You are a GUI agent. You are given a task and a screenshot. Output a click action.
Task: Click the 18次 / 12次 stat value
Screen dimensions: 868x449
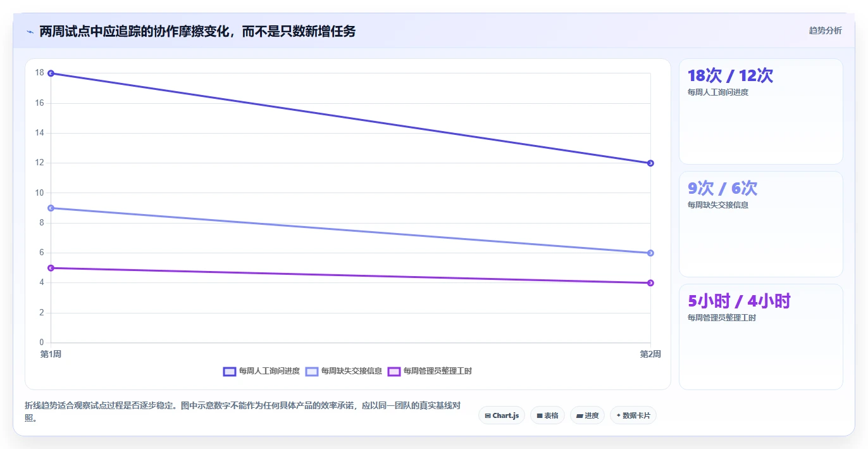pyautogui.click(x=730, y=76)
